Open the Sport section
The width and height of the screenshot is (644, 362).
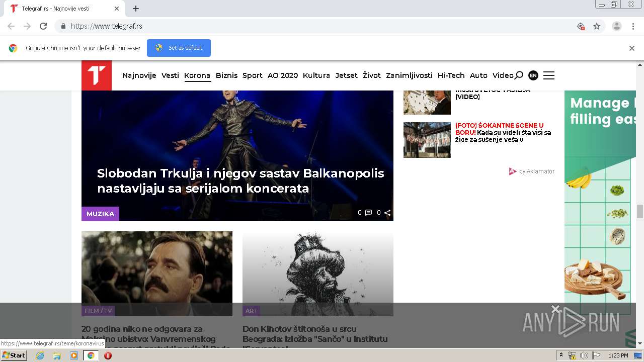[x=253, y=75]
